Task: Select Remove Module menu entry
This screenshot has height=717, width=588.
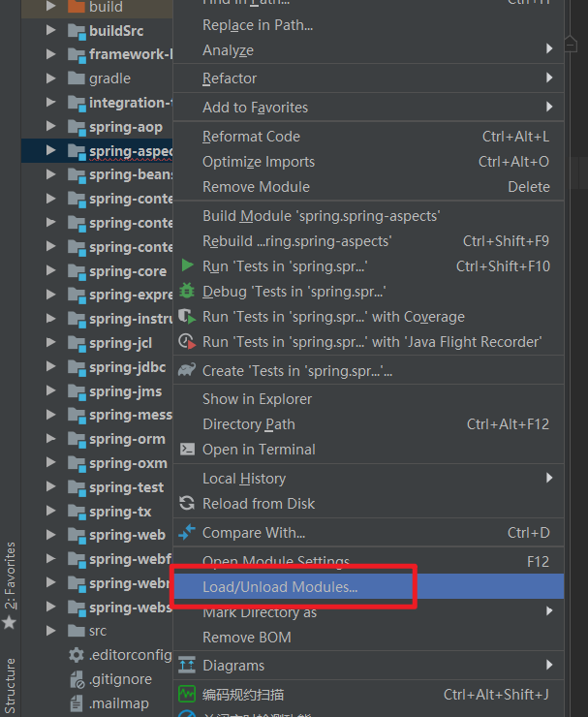Action: point(368,187)
